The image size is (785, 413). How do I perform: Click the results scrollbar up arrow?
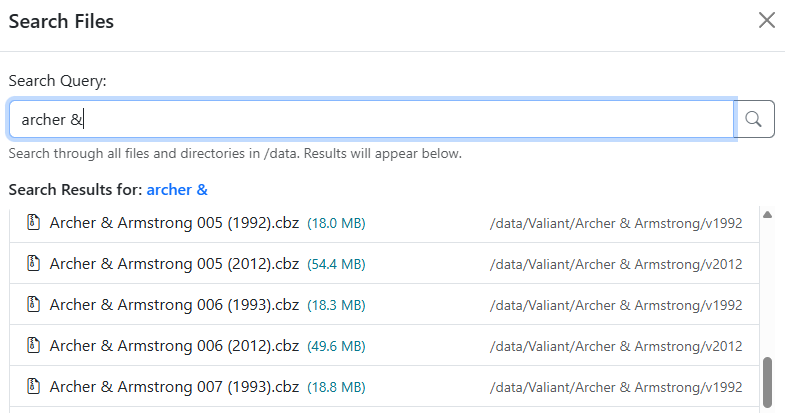pyautogui.click(x=767, y=215)
